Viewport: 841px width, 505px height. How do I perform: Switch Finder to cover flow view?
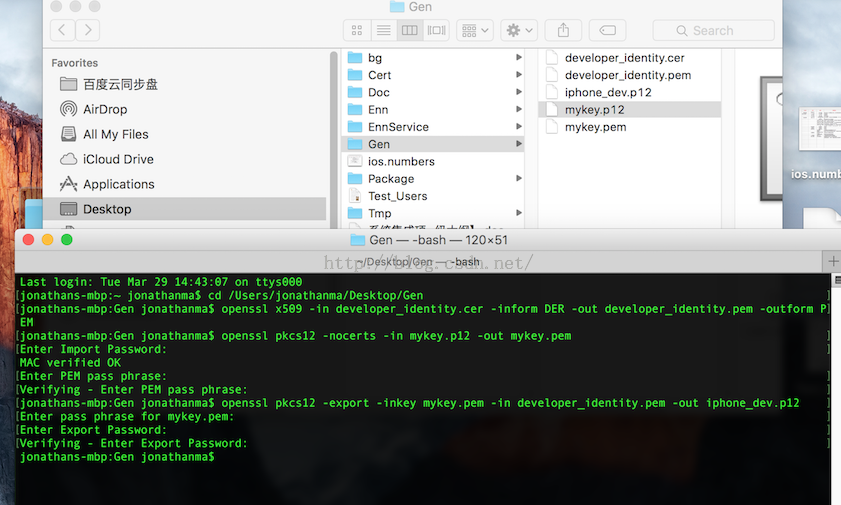(x=436, y=31)
